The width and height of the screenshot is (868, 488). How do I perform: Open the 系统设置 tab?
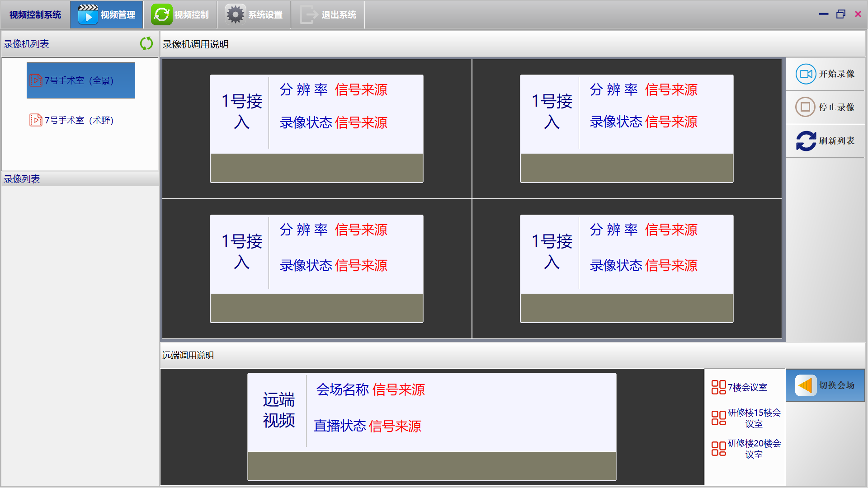(254, 15)
